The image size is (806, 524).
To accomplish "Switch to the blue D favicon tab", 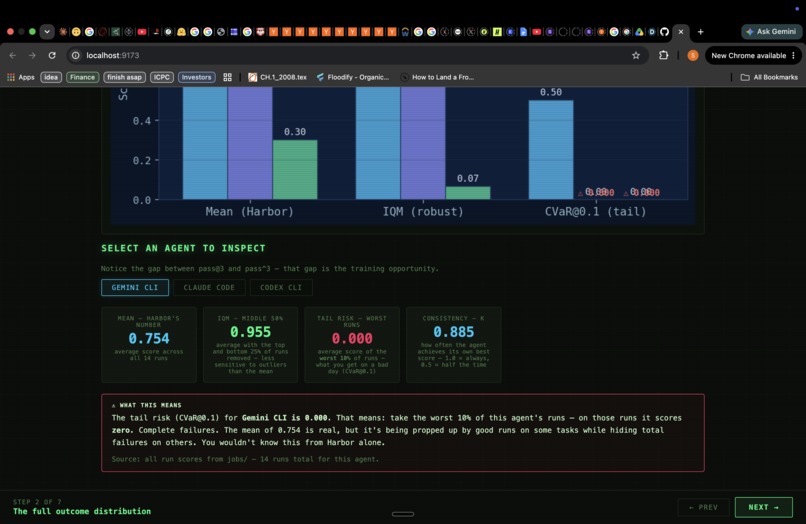I will tap(652, 32).
